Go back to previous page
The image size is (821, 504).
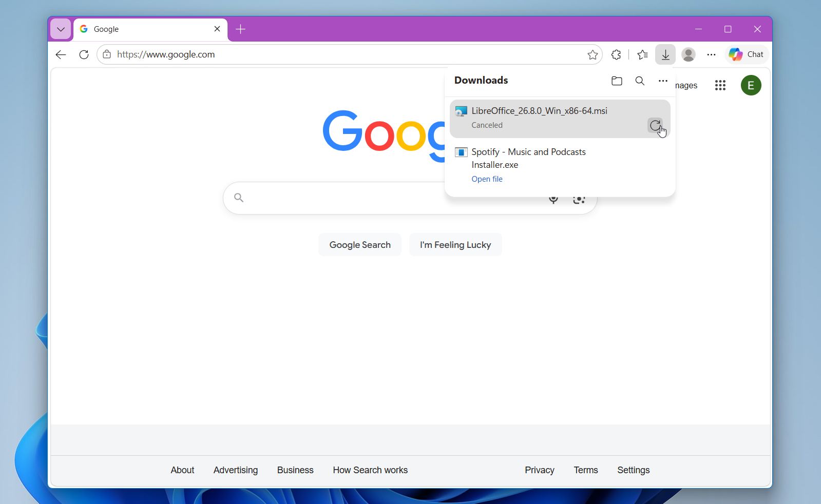point(61,54)
